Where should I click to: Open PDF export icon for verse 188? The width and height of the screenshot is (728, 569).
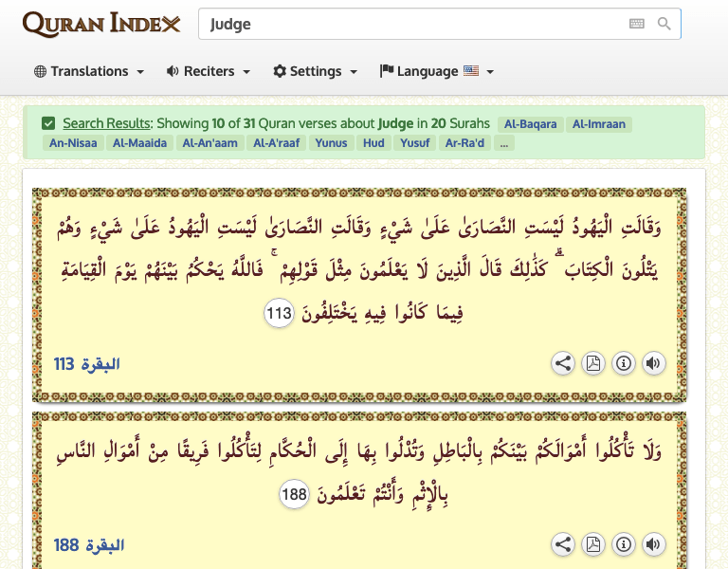click(592, 544)
